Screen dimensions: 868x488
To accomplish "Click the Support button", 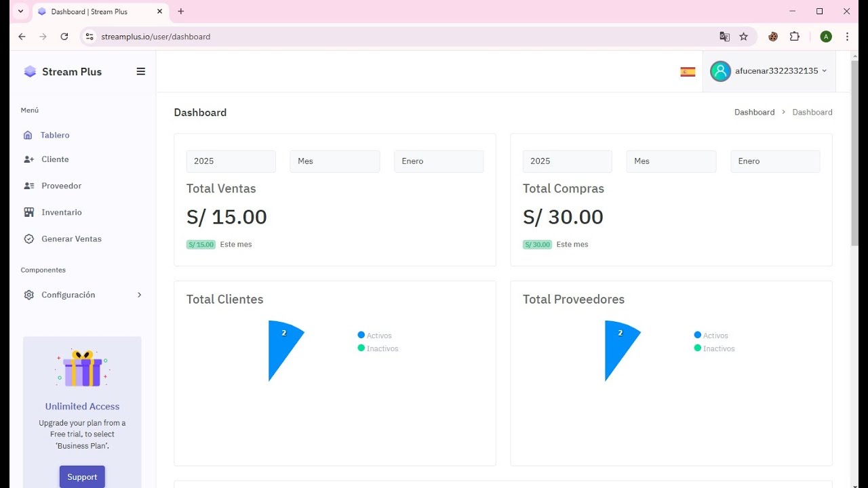I will point(82,476).
